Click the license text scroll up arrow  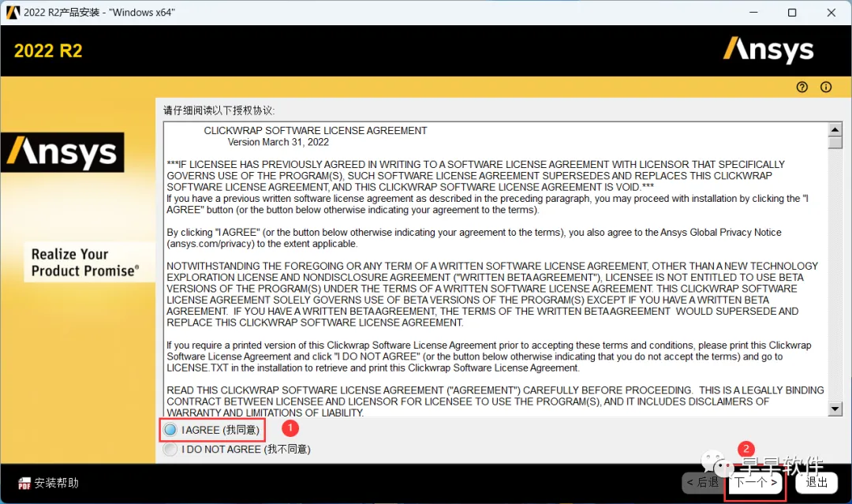[x=835, y=129]
